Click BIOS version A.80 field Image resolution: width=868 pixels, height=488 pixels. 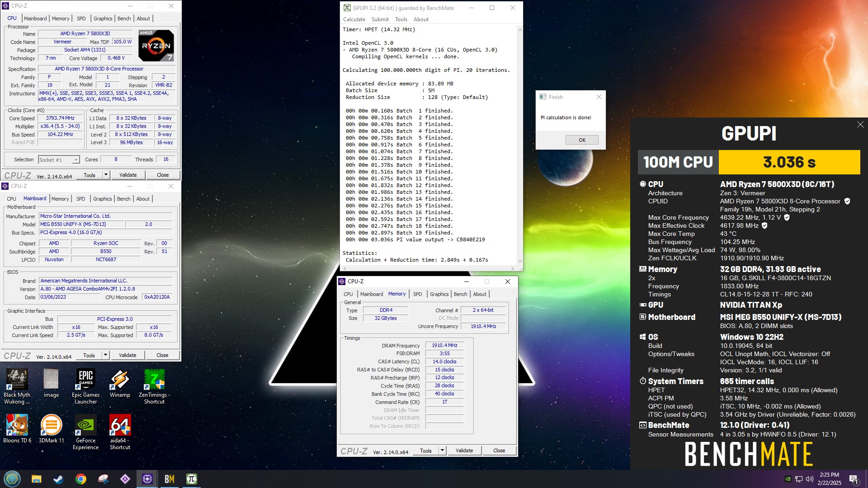(x=106, y=289)
